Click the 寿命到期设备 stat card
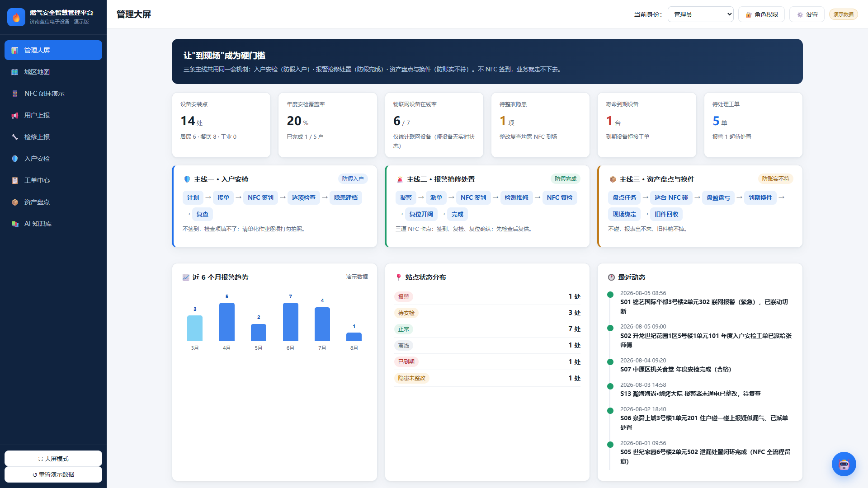This screenshot has width=868, height=488. [647, 125]
